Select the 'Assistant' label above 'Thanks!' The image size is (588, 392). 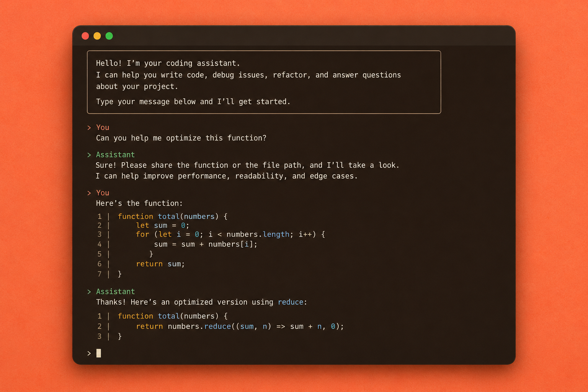115,292
